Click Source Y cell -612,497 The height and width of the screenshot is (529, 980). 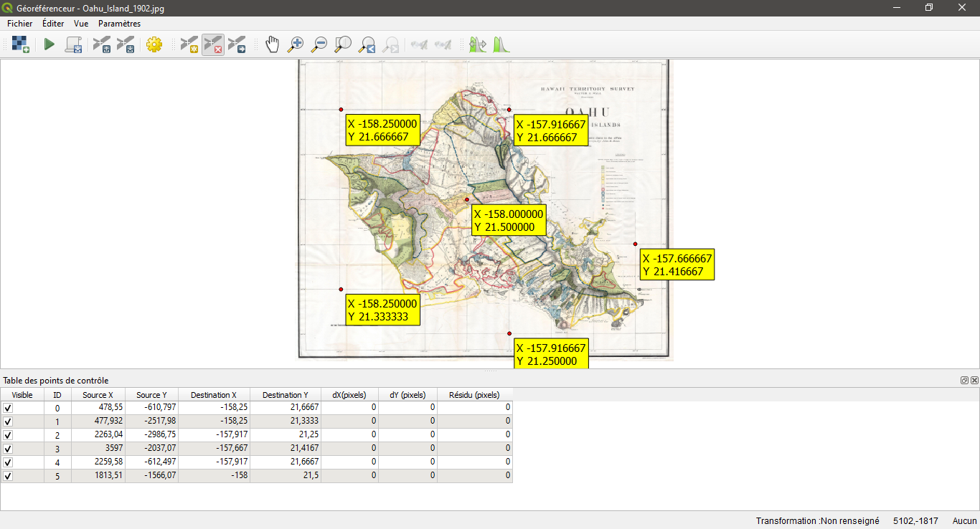[152, 462]
